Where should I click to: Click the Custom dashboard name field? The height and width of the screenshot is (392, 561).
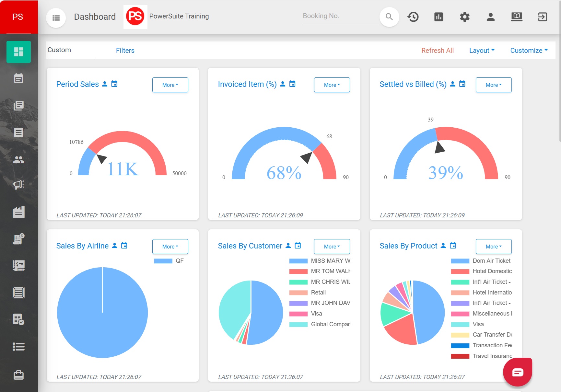(x=71, y=50)
